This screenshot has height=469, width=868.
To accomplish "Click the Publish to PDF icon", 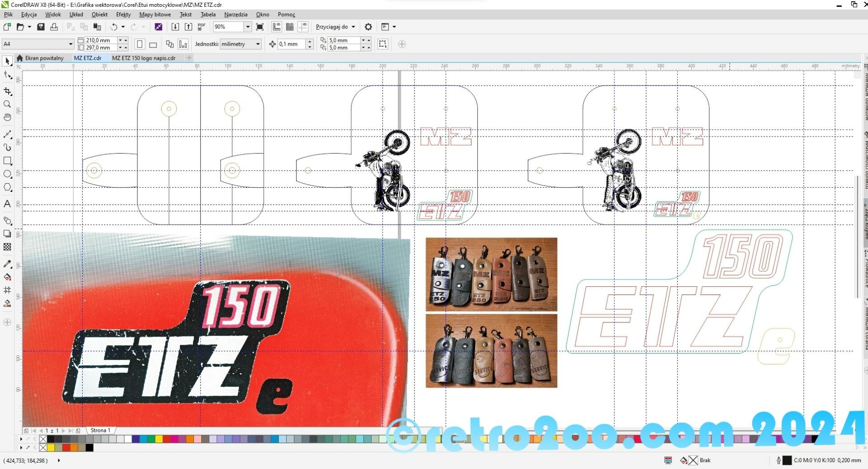I will pos(202,27).
